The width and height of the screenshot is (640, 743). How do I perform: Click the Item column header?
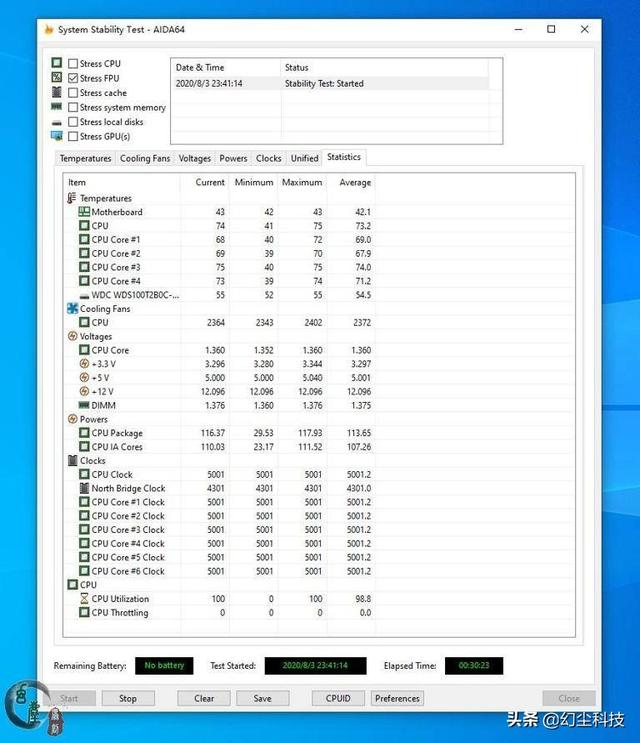coord(122,182)
